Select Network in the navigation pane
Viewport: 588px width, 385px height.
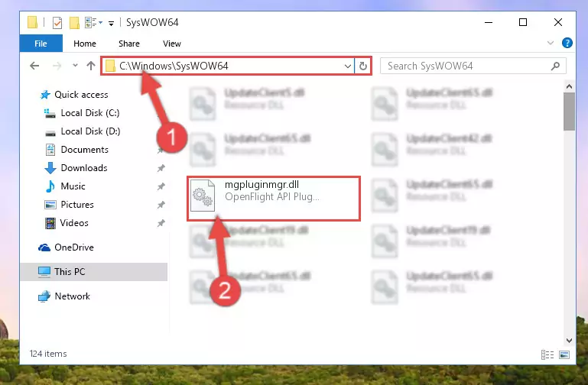(73, 296)
